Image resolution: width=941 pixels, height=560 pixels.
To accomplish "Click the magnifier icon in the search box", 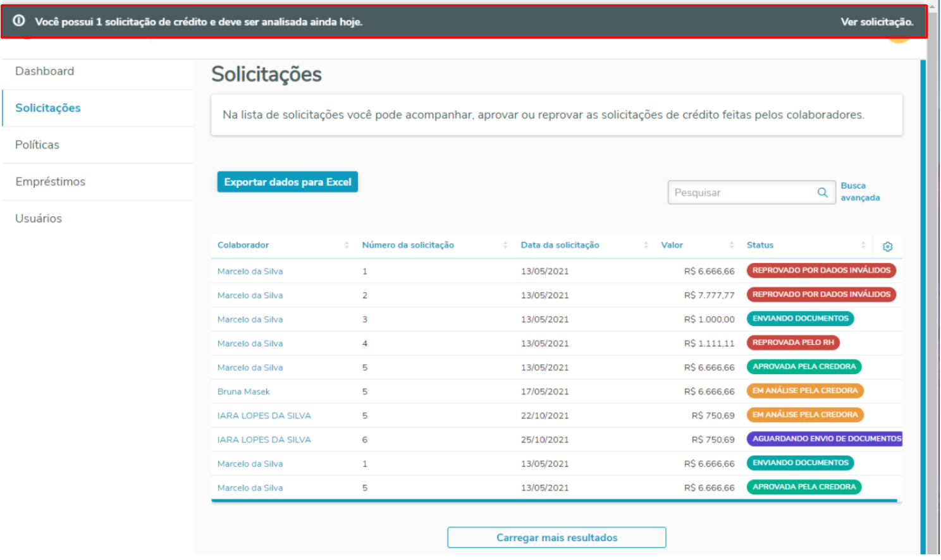I will point(822,193).
